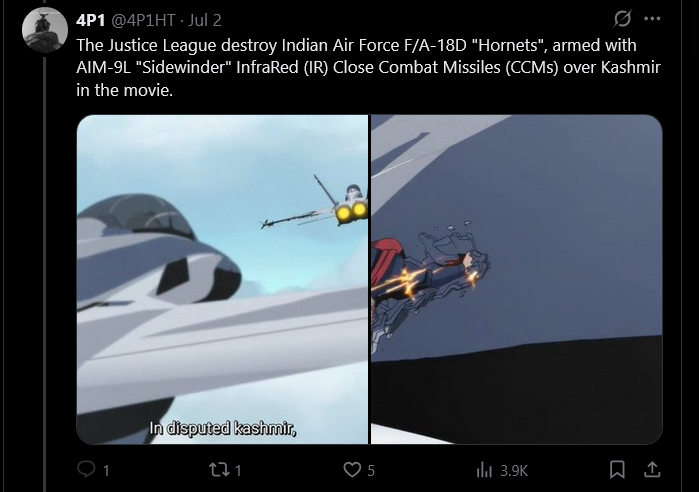699x492 pixels.
Task: Click the like count number 5
Action: [x=371, y=471]
